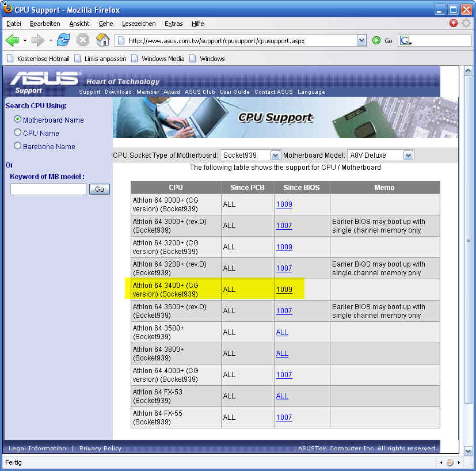Click the Google search box field

(441, 40)
